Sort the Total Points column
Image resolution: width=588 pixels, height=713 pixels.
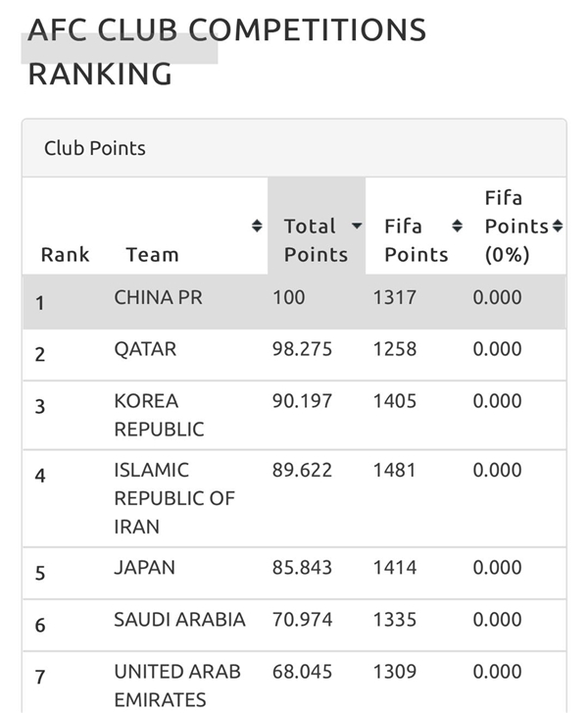click(x=357, y=226)
